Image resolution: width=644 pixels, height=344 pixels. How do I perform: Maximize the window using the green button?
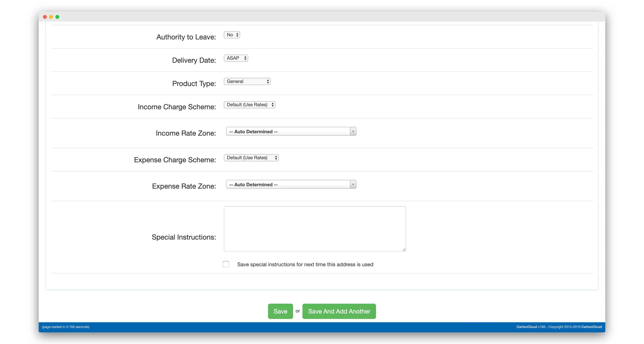pos(57,17)
